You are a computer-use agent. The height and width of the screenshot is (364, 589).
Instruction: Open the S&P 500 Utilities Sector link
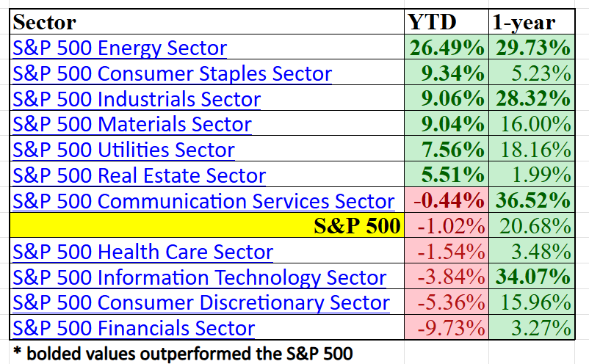124,150
